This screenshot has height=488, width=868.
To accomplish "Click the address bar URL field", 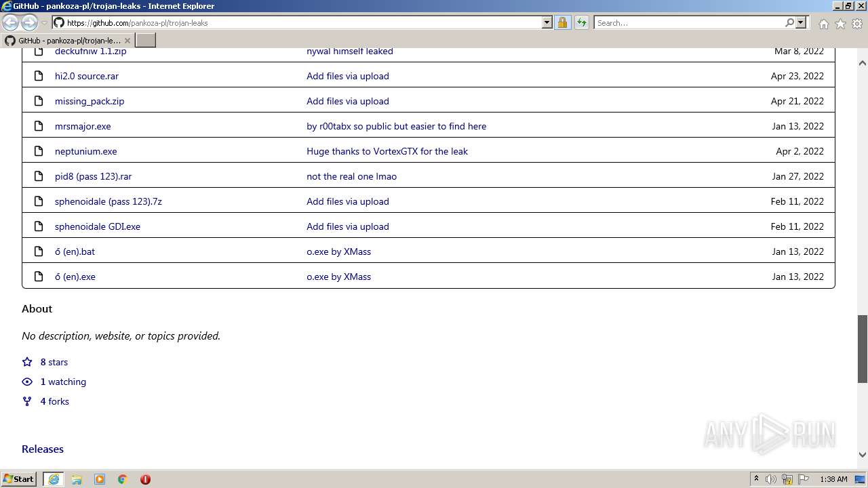I will (x=302, y=22).
